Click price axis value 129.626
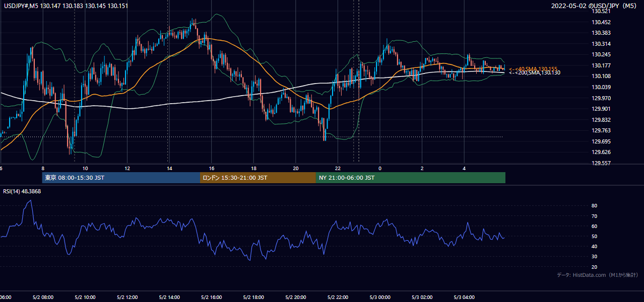 (x=602, y=152)
